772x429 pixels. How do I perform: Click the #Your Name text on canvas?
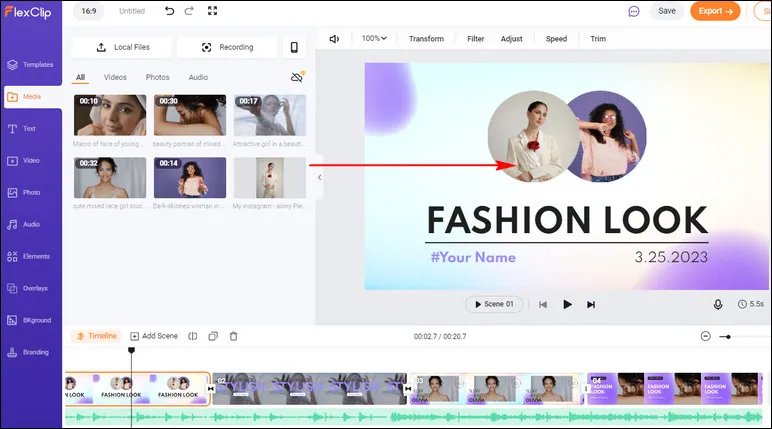pyautogui.click(x=473, y=257)
